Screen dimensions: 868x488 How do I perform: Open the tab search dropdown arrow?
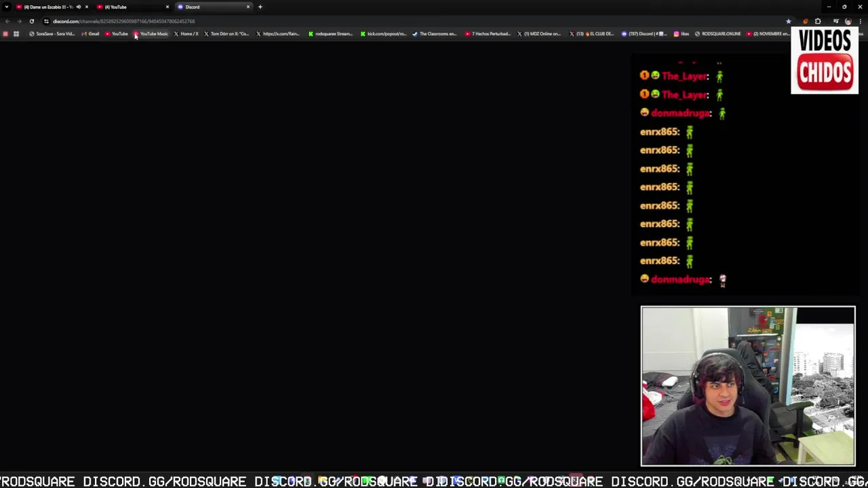click(x=6, y=7)
